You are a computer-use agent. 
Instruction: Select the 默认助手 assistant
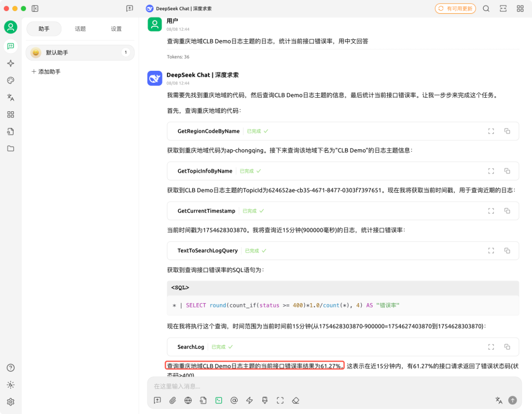tap(80, 52)
